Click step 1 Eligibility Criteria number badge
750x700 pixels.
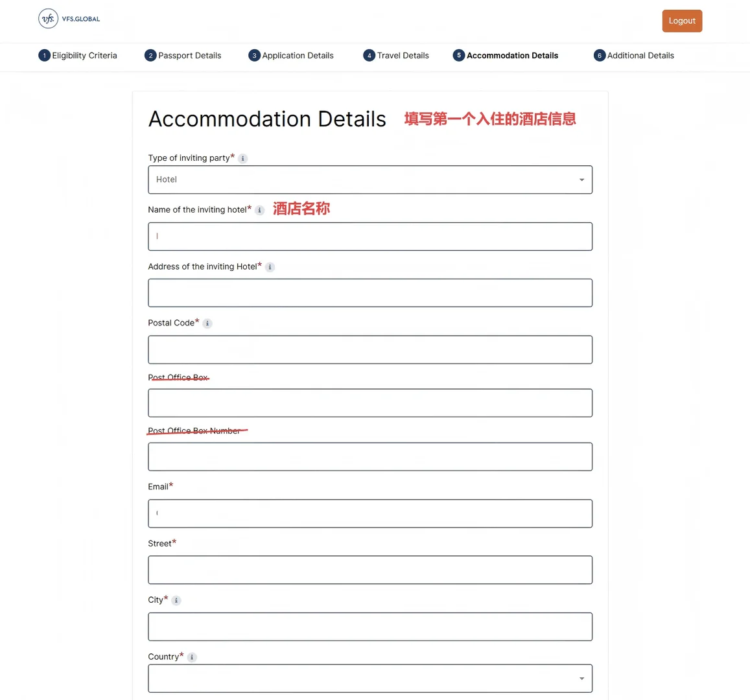[x=44, y=56]
